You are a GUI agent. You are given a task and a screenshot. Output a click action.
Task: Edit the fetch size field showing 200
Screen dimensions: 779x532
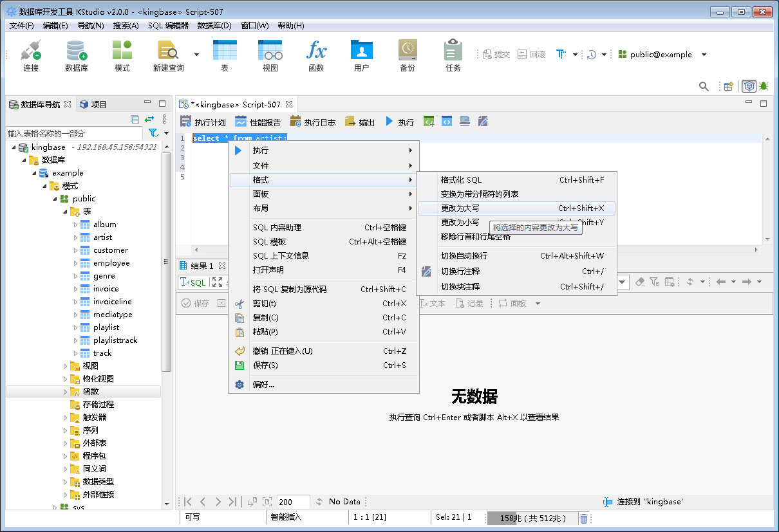[x=294, y=502]
